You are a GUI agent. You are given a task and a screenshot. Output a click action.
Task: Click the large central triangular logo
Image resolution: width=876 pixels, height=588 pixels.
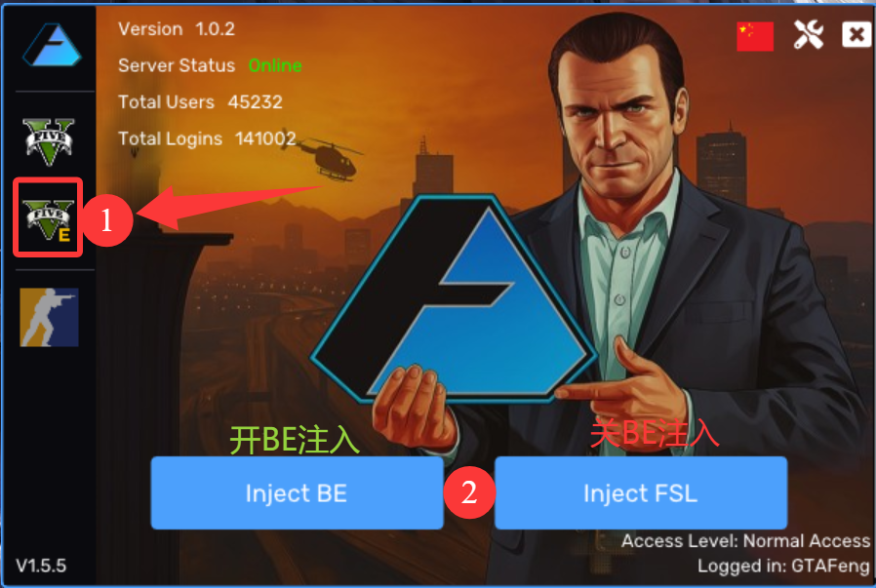tap(454, 298)
